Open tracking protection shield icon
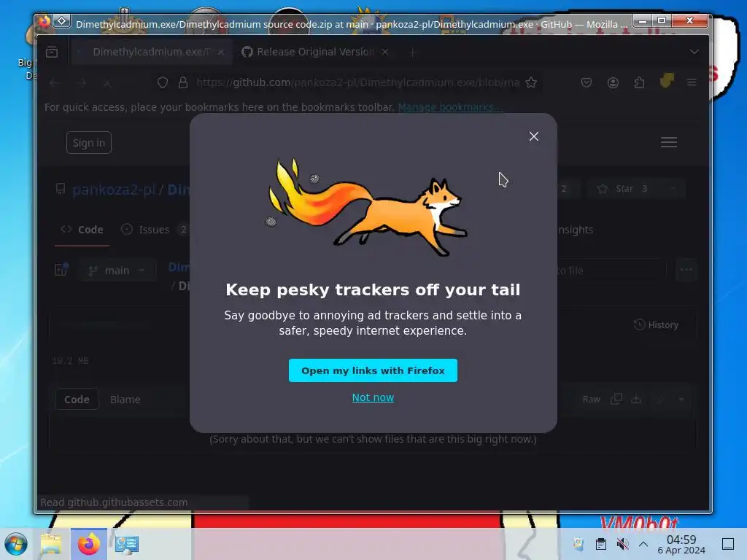This screenshot has width=747, height=560. pyautogui.click(x=163, y=83)
